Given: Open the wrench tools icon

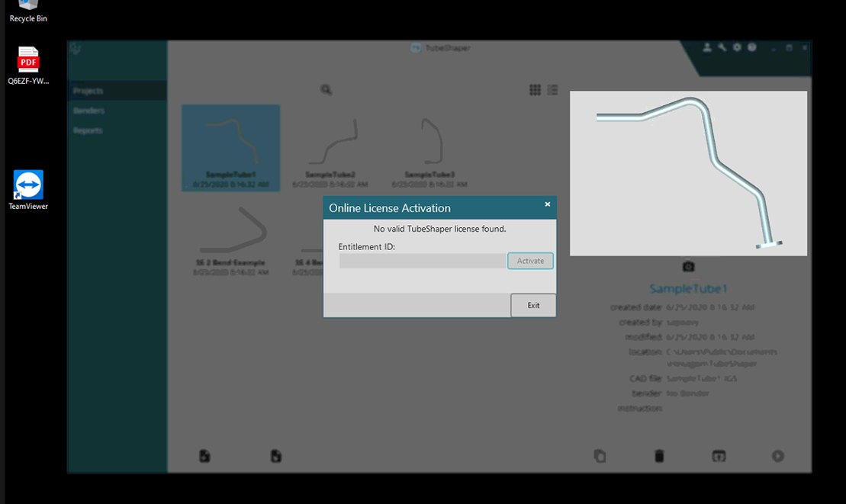Looking at the screenshot, I should click(x=722, y=47).
